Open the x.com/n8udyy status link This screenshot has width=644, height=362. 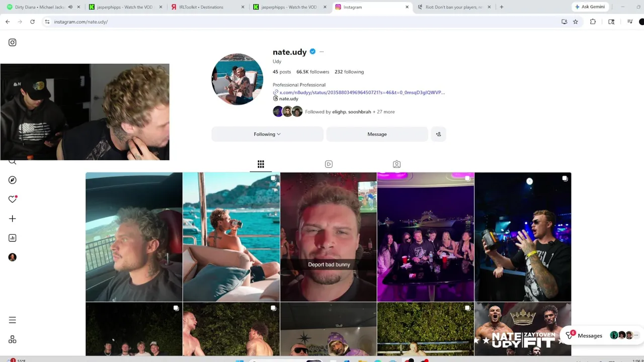[x=359, y=93]
